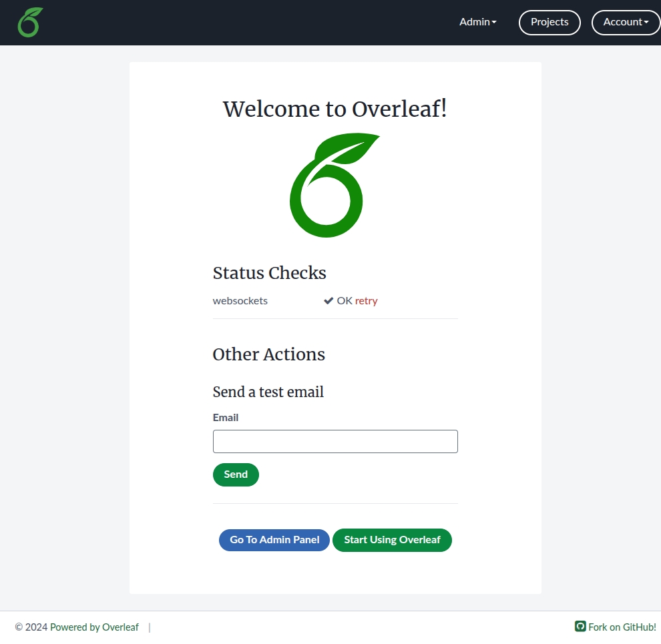Click the © 2024 footer text

tap(31, 627)
